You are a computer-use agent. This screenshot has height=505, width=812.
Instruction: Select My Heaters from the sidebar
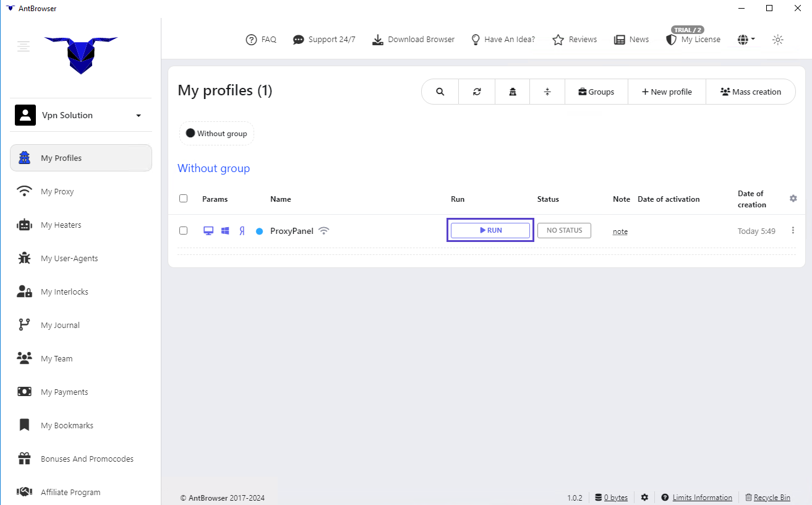tap(60, 225)
